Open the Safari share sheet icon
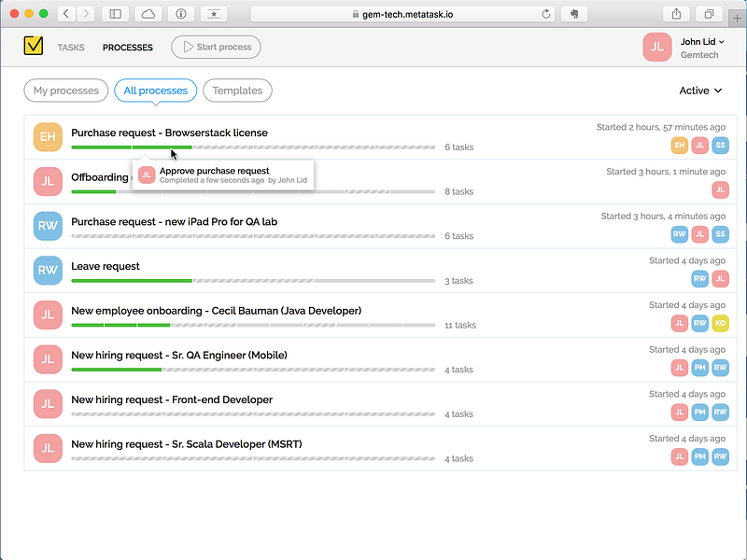747x560 pixels. click(x=676, y=14)
